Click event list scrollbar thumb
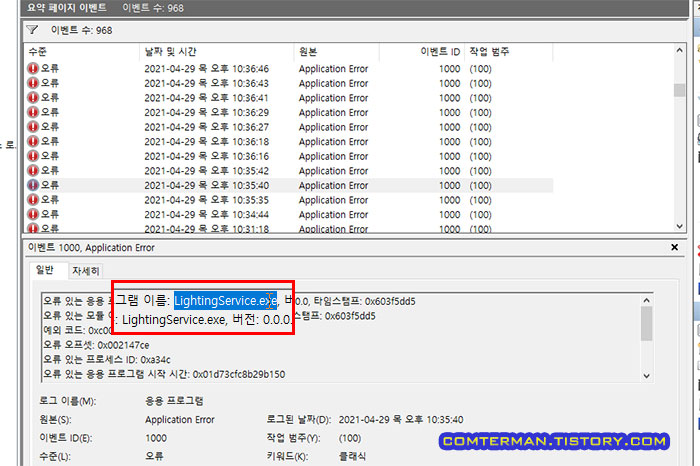 coord(679,90)
